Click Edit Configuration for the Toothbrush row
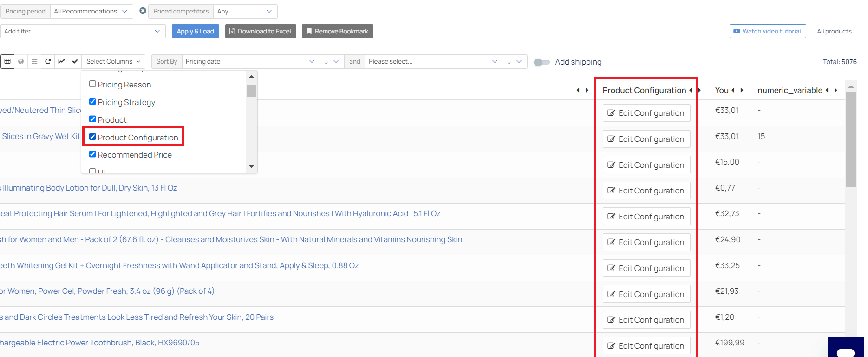The height and width of the screenshot is (357, 868). (x=646, y=346)
